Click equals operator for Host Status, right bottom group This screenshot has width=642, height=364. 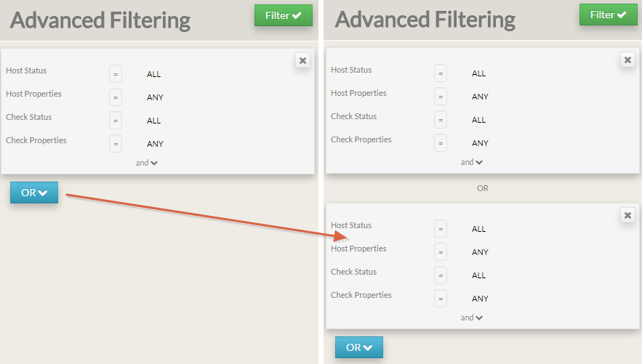point(441,229)
